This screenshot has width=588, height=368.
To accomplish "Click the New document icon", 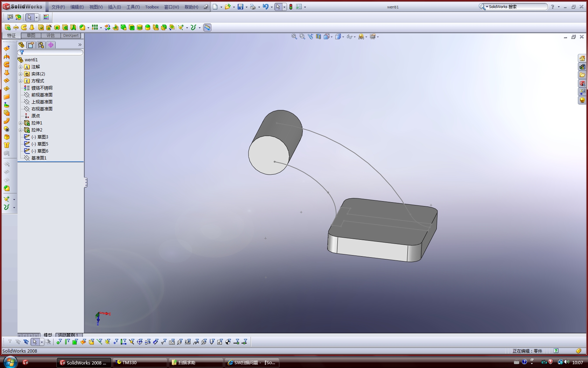I will (x=215, y=7).
